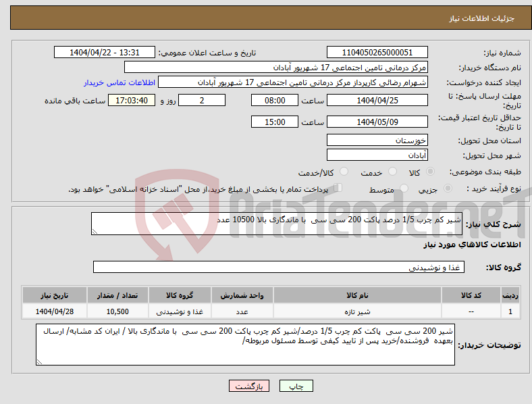532x404 pixels.
Task: Click the need date cell 1404/04/28
Action: (54, 311)
